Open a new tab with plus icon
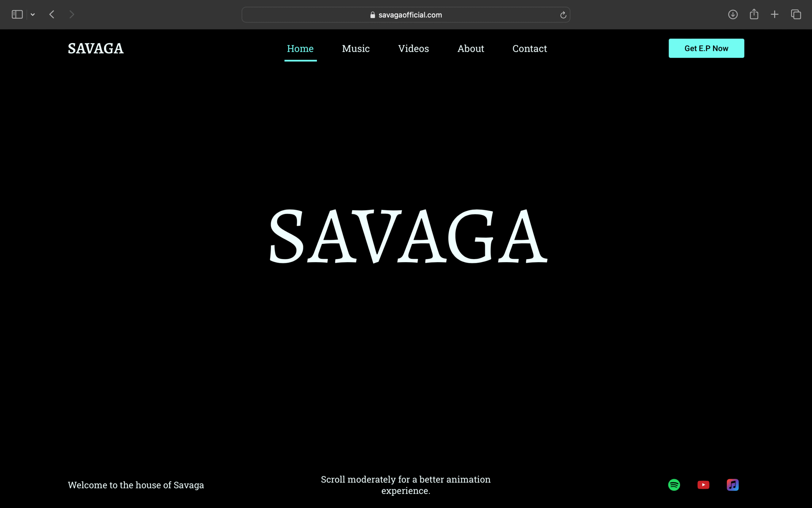Image resolution: width=812 pixels, height=508 pixels. [x=775, y=15]
